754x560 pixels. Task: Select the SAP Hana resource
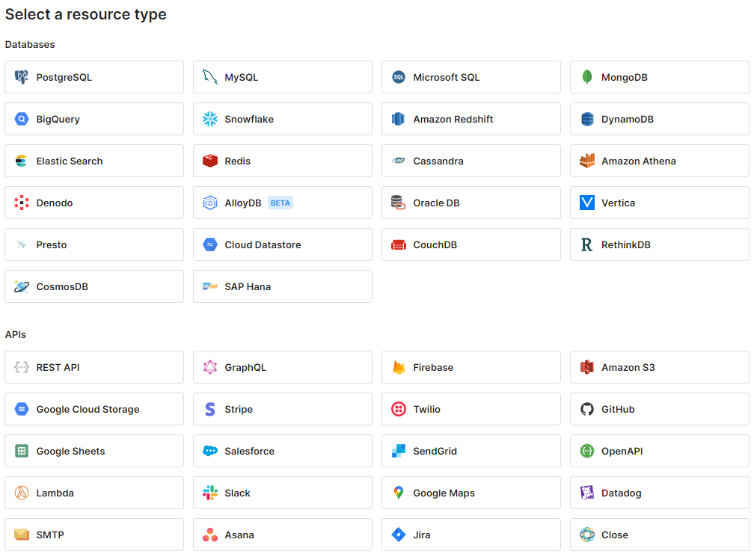tap(283, 286)
